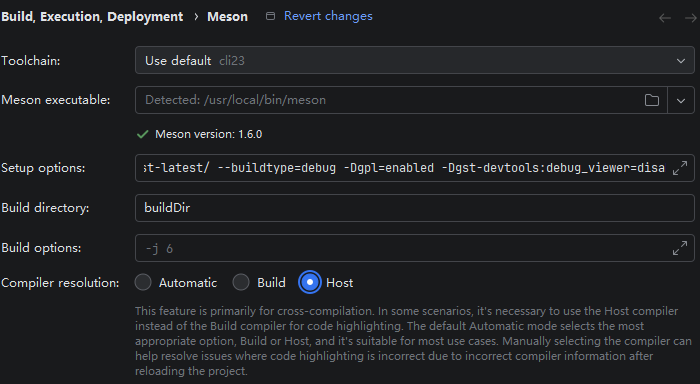Image resolution: width=700 pixels, height=384 pixels.
Task: Browse for Meson executable with folder icon
Action: click(652, 100)
